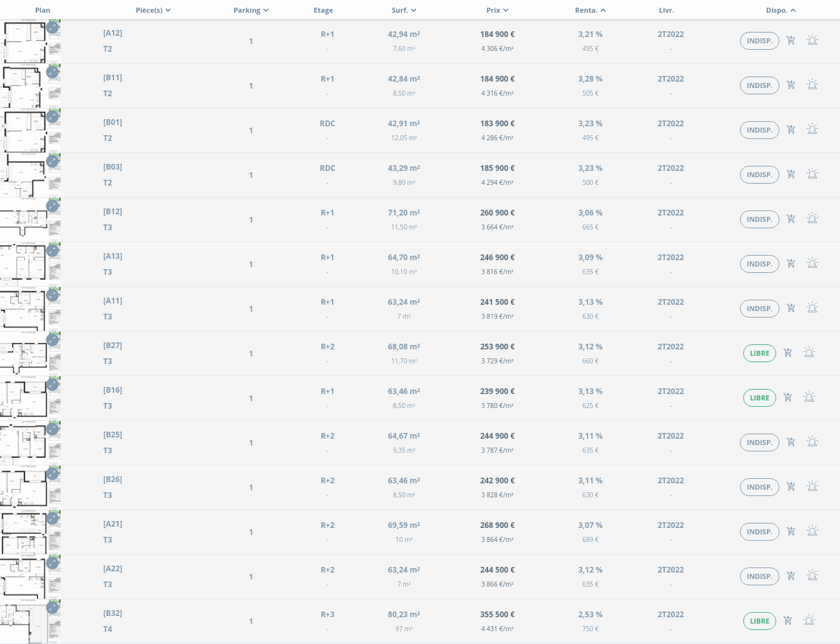
Task: Sort by Surf. column
Action: click(404, 10)
